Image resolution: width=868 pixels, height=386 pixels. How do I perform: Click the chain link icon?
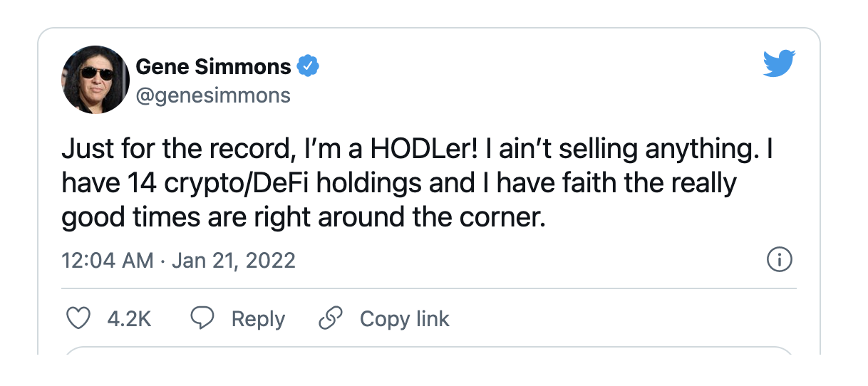(330, 318)
